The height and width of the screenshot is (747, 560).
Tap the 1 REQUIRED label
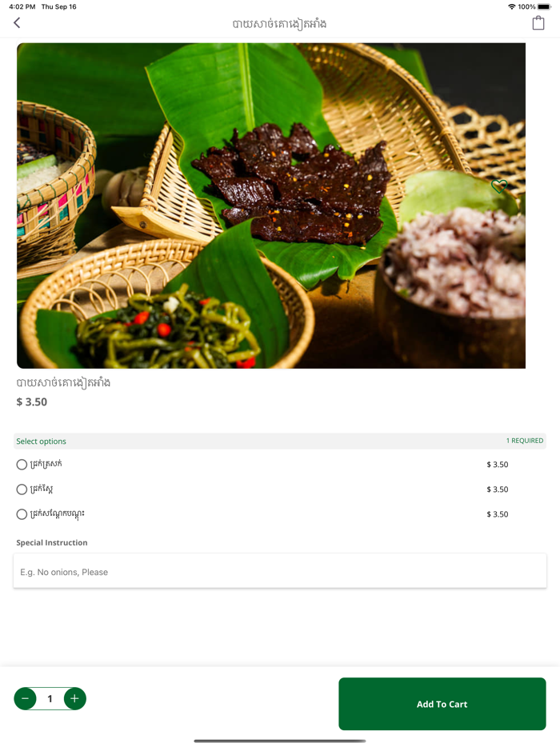pyautogui.click(x=525, y=441)
